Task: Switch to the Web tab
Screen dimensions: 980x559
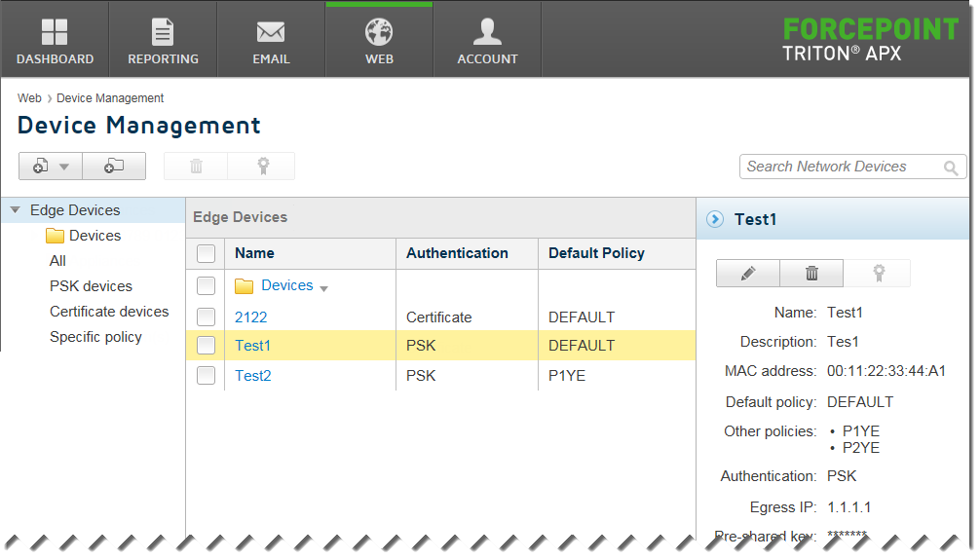Action: point(379,40)
